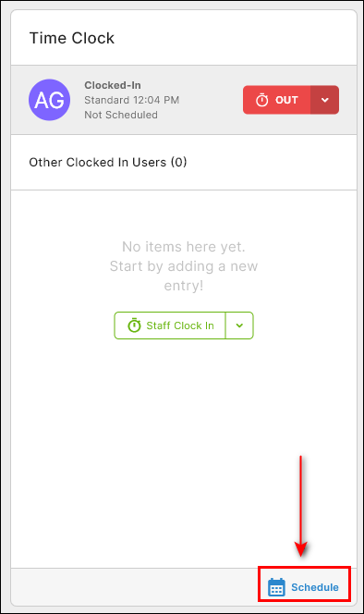Screen dimensions: 364x614
Task: Click the empty footer bar left of Schedule
Action: (x=134, y=587)
